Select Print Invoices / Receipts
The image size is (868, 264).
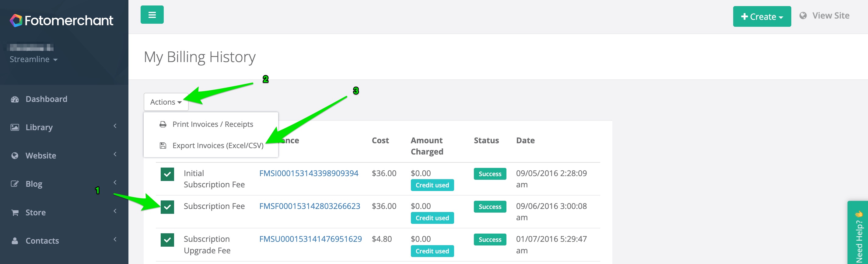211,124
